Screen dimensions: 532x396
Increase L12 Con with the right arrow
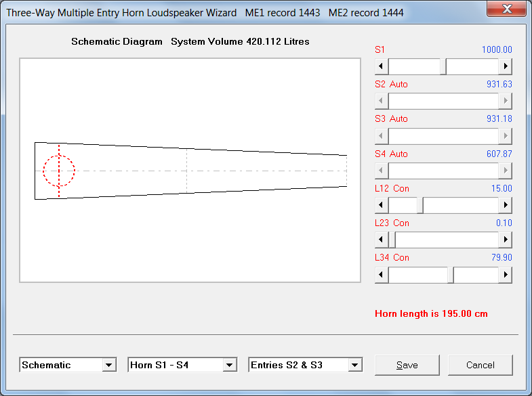coord(505,205)
